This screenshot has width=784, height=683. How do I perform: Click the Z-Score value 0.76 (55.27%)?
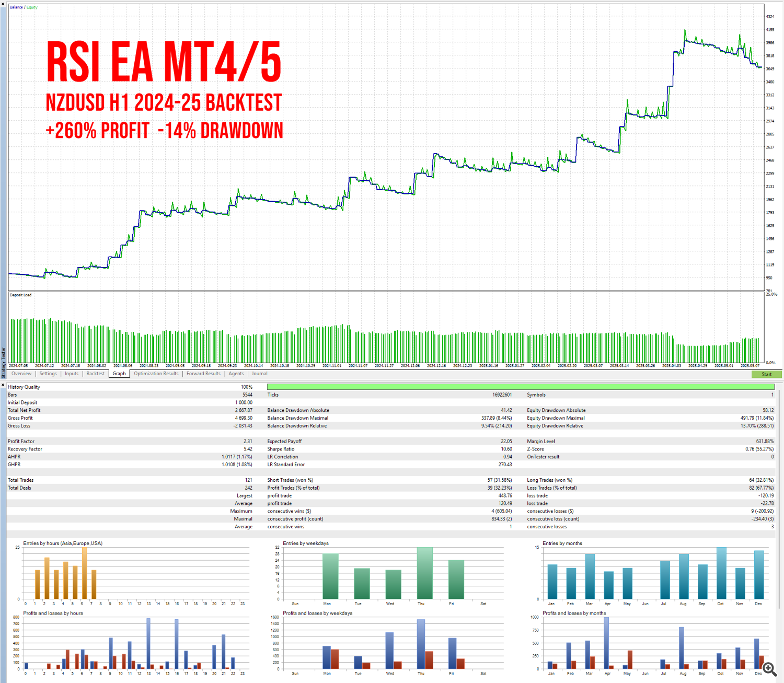coord(759,449)
